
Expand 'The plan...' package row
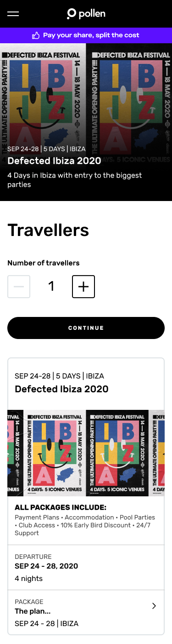click(86, 612)
